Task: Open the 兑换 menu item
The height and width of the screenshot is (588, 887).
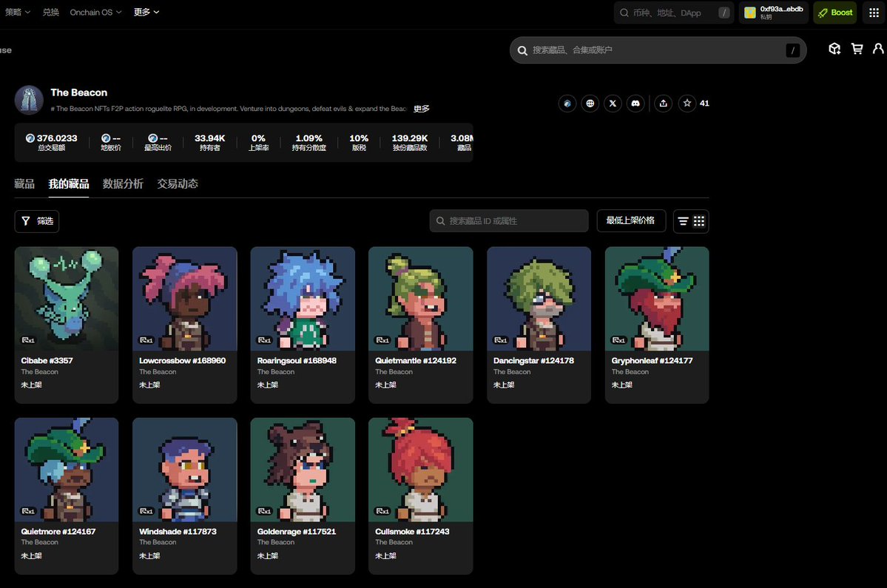Action: [x=51, y=12]
